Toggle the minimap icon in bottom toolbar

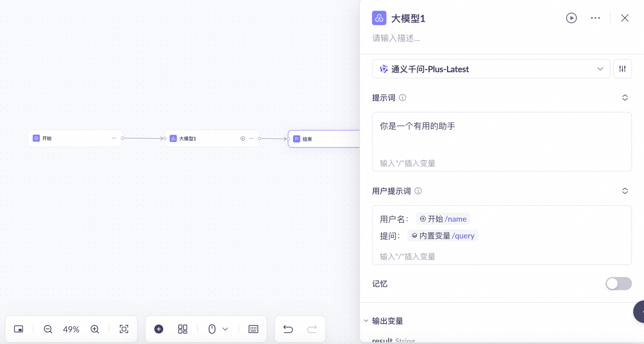(x=19, y=329)
